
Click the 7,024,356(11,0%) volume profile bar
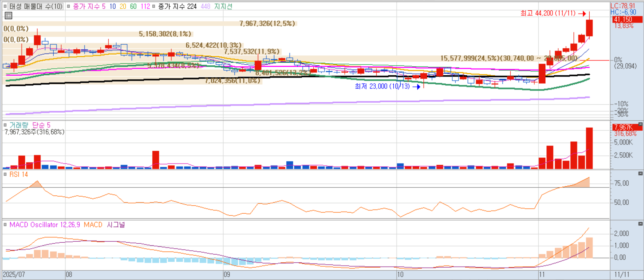tap(132, 81)
